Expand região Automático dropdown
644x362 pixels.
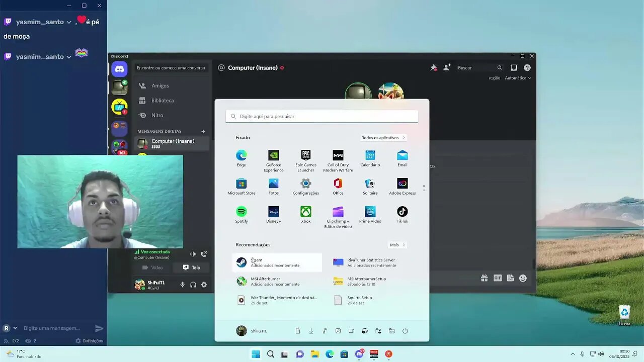tap(518, 78)
